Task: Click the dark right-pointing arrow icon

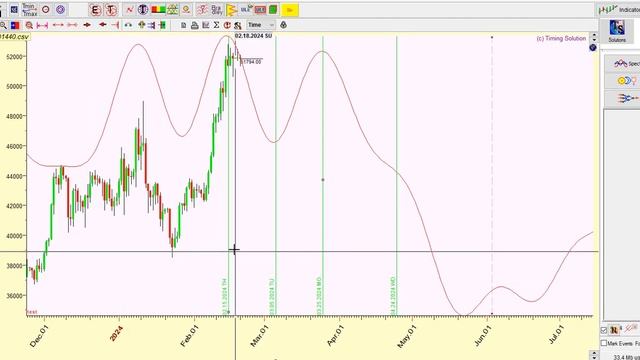Action: pyautogui.click(x=87, y=25)
